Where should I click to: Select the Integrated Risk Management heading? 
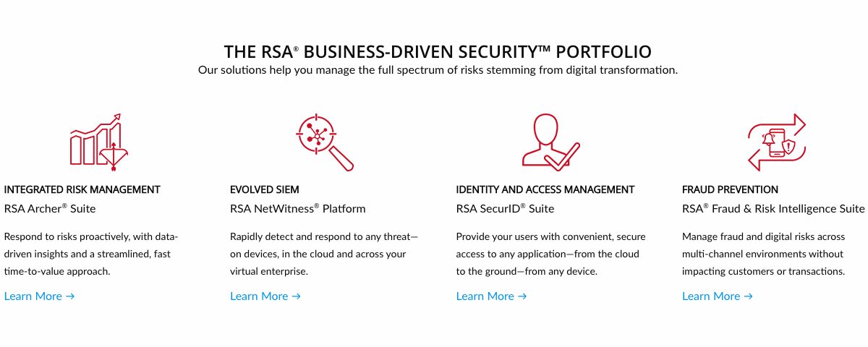coord(82,189)
